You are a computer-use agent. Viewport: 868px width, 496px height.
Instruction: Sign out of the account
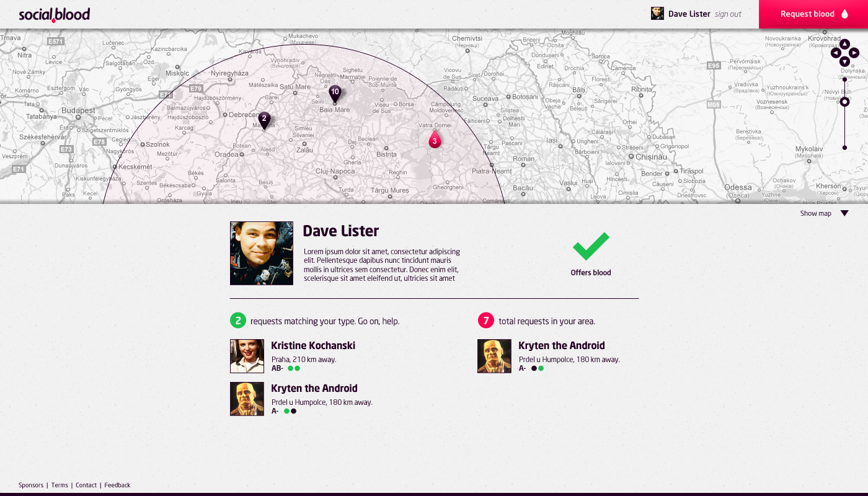click(728, 14)
